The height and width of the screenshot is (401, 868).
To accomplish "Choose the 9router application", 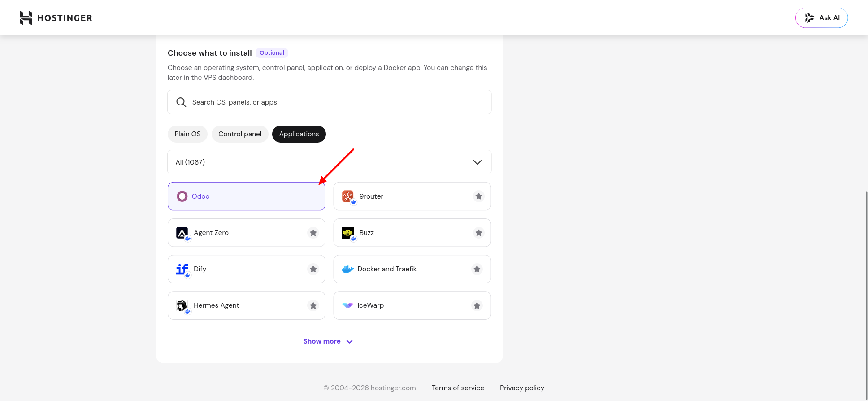I will tap(412, 196).
